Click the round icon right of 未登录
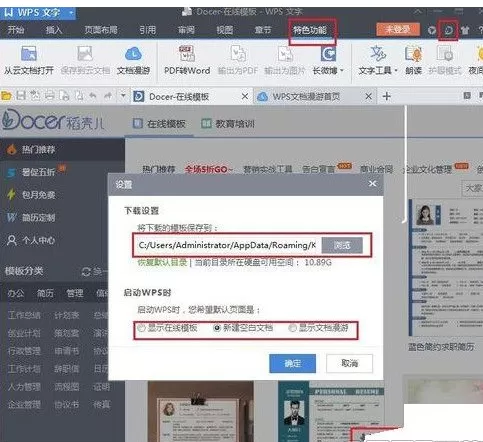This screenshot has height=442, width=483. (x=432, y=31)
